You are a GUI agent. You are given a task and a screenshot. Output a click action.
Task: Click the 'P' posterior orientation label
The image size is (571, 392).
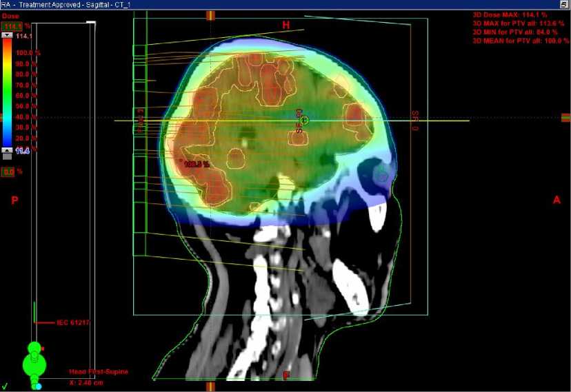point(14,200)
